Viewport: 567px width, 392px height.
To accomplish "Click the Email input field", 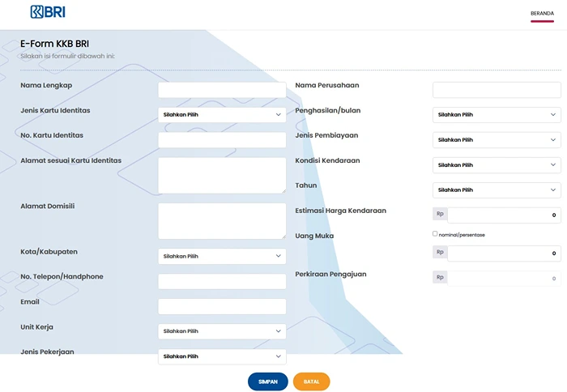I will [222, 306].
